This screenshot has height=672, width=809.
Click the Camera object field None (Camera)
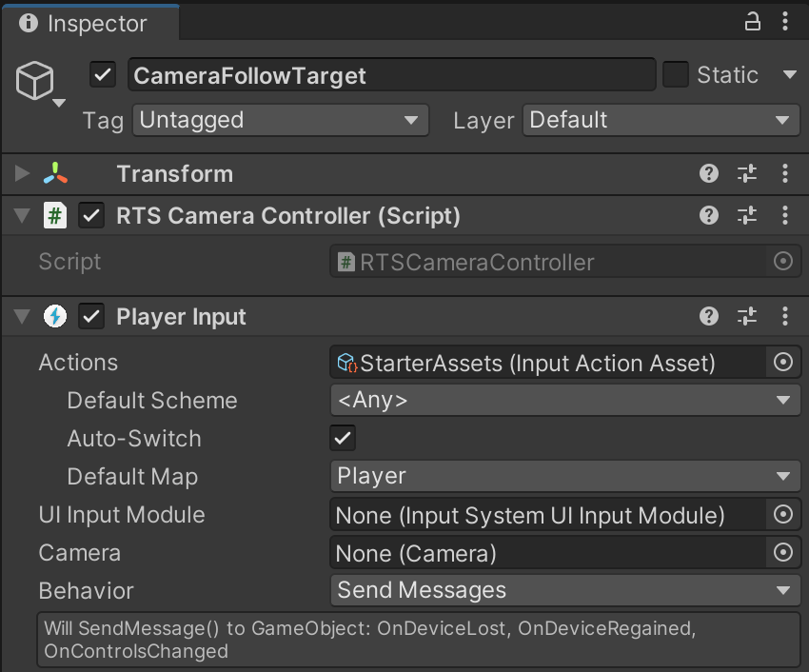pyautogui.click(x=548, y=553)
